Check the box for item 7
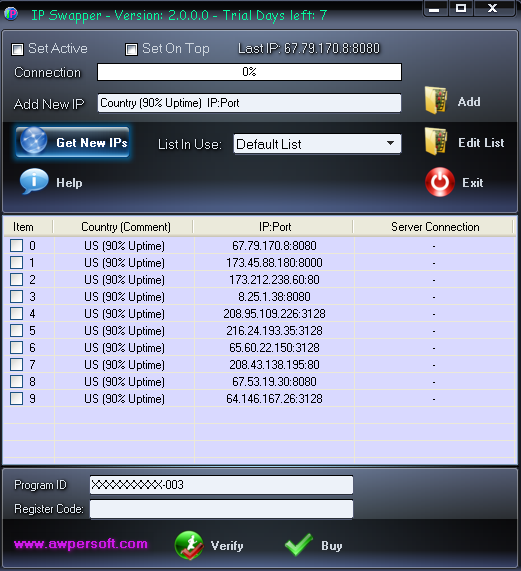This screenshot has height=571, width=521. point(16,364)
